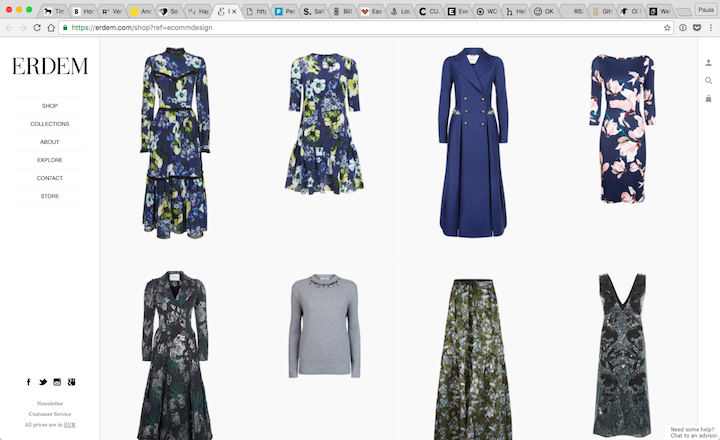The height and width of the screenshot is (440, 720).
Task: Open Erdem's Twitter bird icon
Action: (42, 382)
